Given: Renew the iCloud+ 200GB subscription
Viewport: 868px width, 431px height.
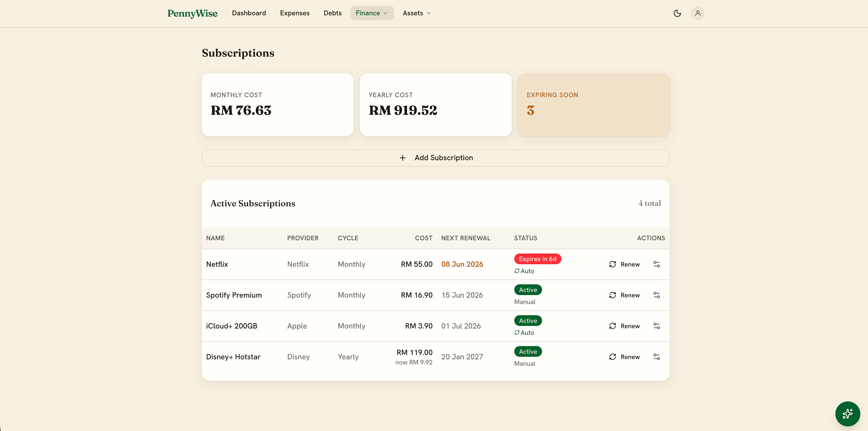Looking at the screenshot, I should pyautogui.click(x=624, y=326).
